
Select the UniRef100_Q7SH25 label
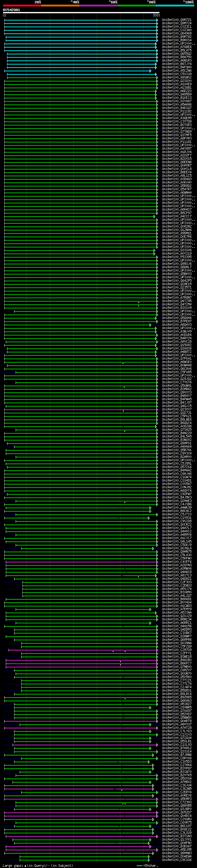(x=177, y=430)
